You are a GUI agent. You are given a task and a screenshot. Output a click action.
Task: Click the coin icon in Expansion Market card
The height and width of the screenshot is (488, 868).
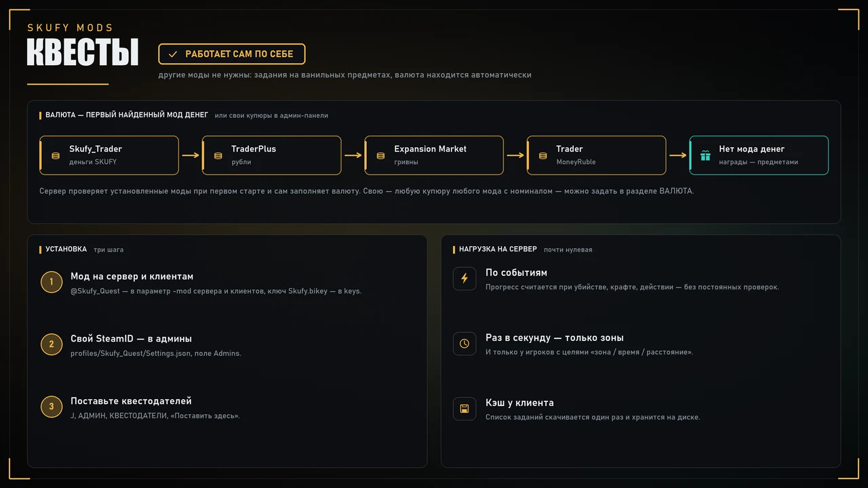point(380,156)
